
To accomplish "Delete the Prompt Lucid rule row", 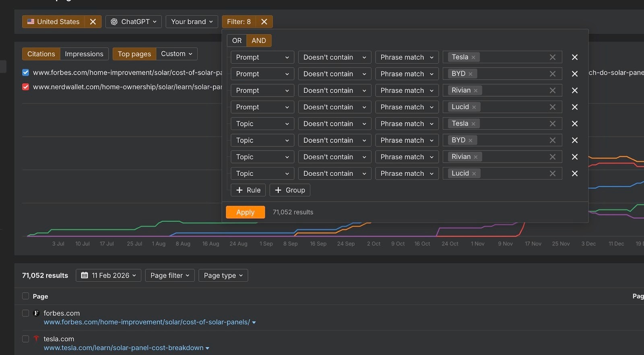I will (575, 107).
